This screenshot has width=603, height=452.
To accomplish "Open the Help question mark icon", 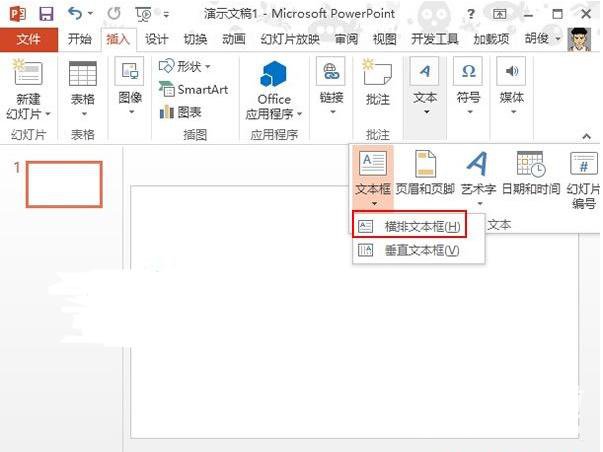I will 471,14.
